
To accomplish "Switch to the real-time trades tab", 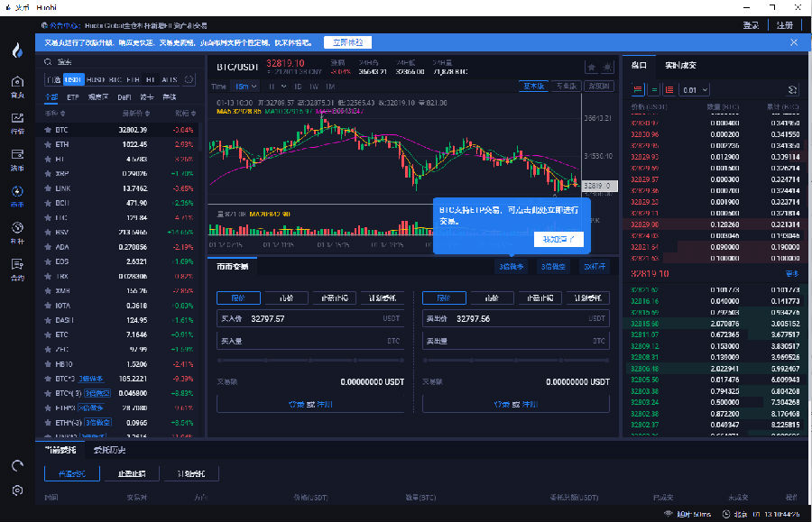I will click(680, 65).
